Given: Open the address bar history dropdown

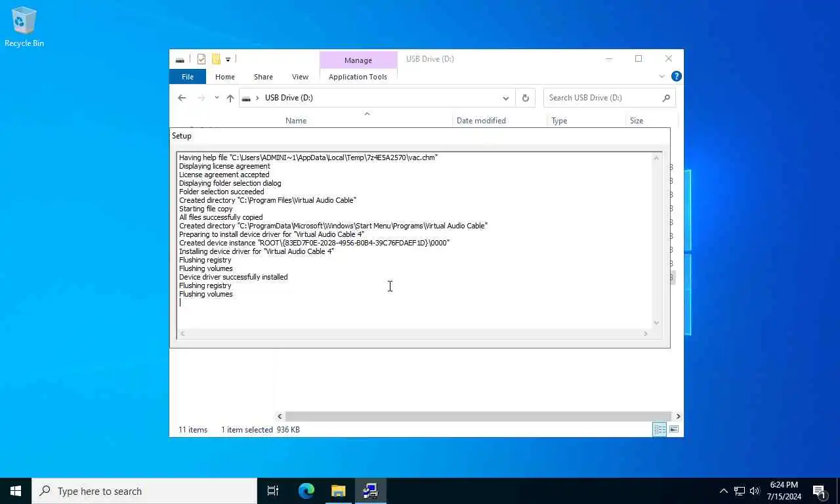Looking at the screenshot, I should (505, 98).
